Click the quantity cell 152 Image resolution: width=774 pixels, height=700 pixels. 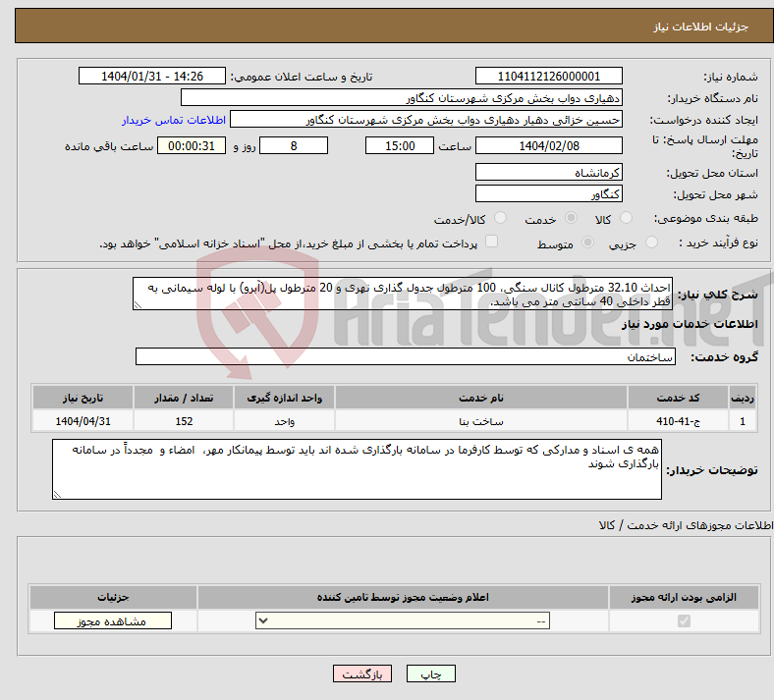click(x=184, y=421)
